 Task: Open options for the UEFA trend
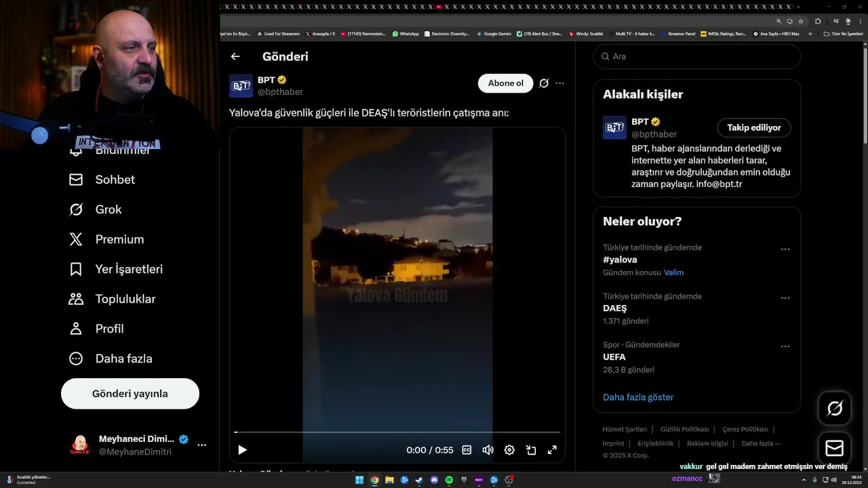(x=785, y=346)
